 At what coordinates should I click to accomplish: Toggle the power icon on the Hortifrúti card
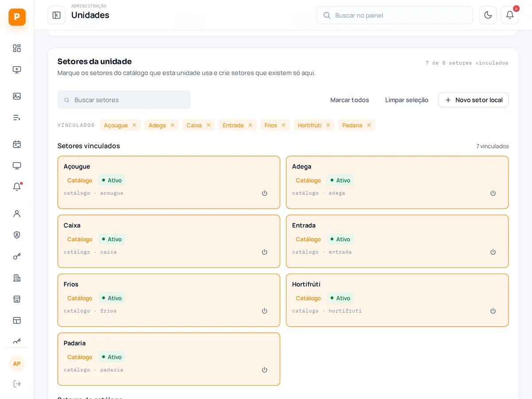point(493,311)
